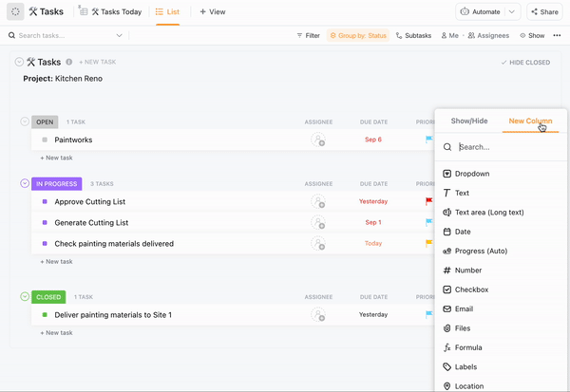Screen dimensions: 570x392
Task: Click the red priority flag for Approve Cutting List
Action: 428,201
